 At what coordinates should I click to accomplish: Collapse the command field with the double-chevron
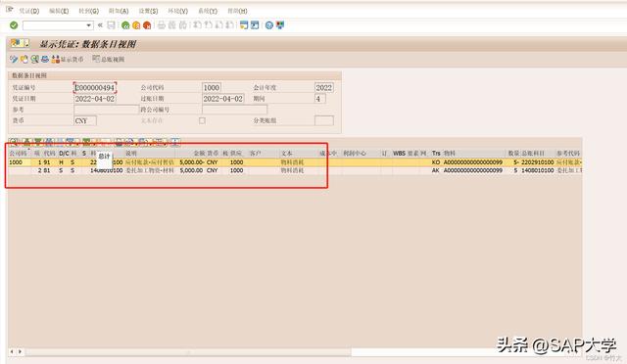pos(100,25)
